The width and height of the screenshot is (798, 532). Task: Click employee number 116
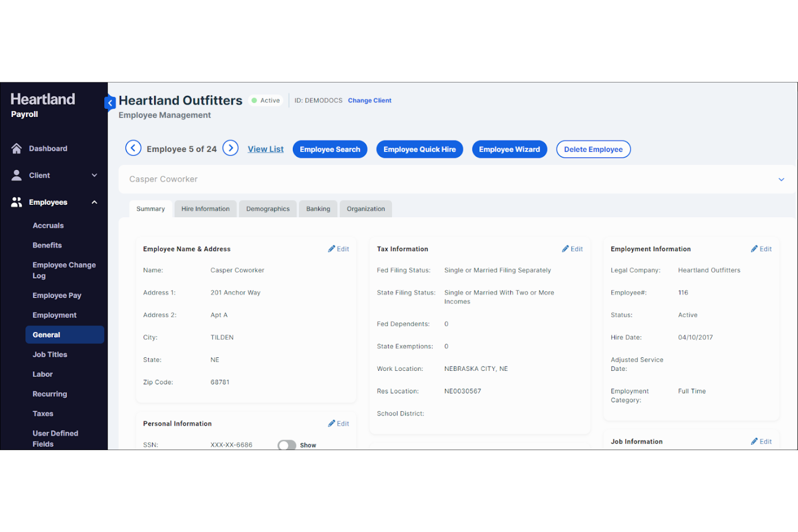click(683, 293)
